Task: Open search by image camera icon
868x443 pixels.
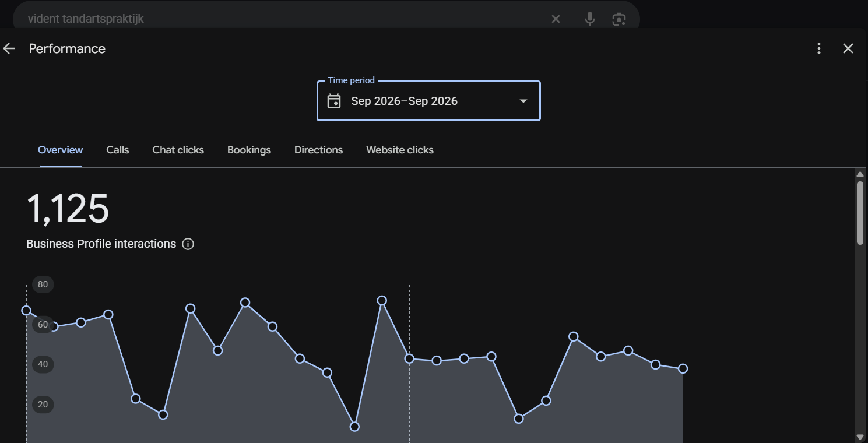Action: 619,19
